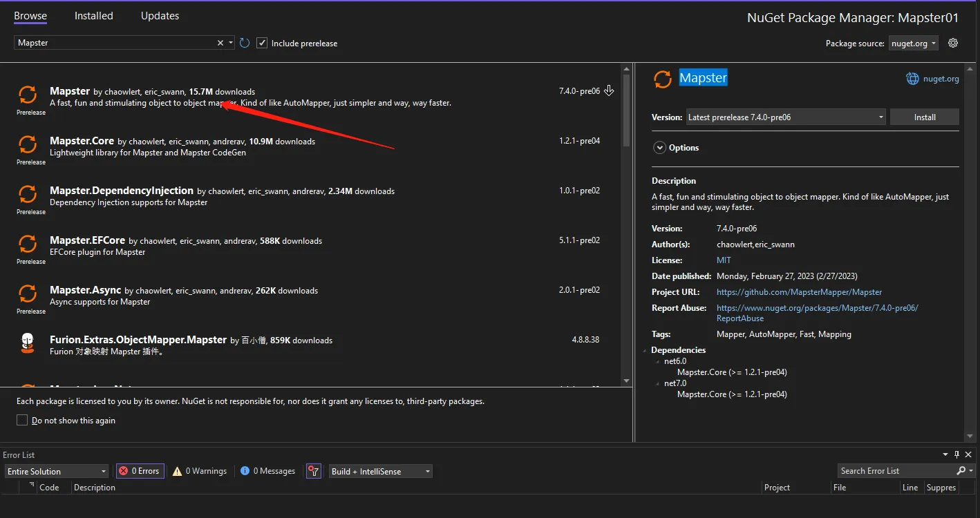This screenshot has height=518, width=980.
Task: Open the search box history dropdown arrow
Action: (231, 43)
